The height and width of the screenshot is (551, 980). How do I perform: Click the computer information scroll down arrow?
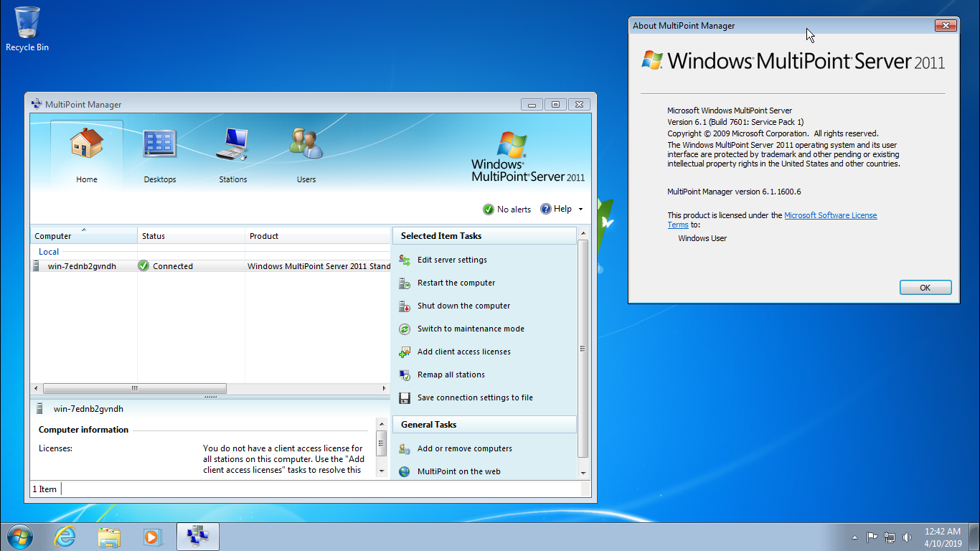pos(382,471)
